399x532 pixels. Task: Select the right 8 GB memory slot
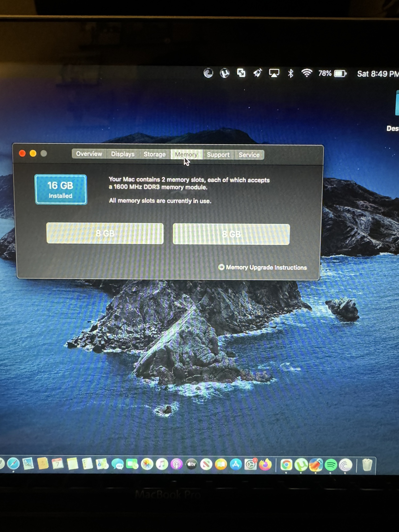[231, 234]
